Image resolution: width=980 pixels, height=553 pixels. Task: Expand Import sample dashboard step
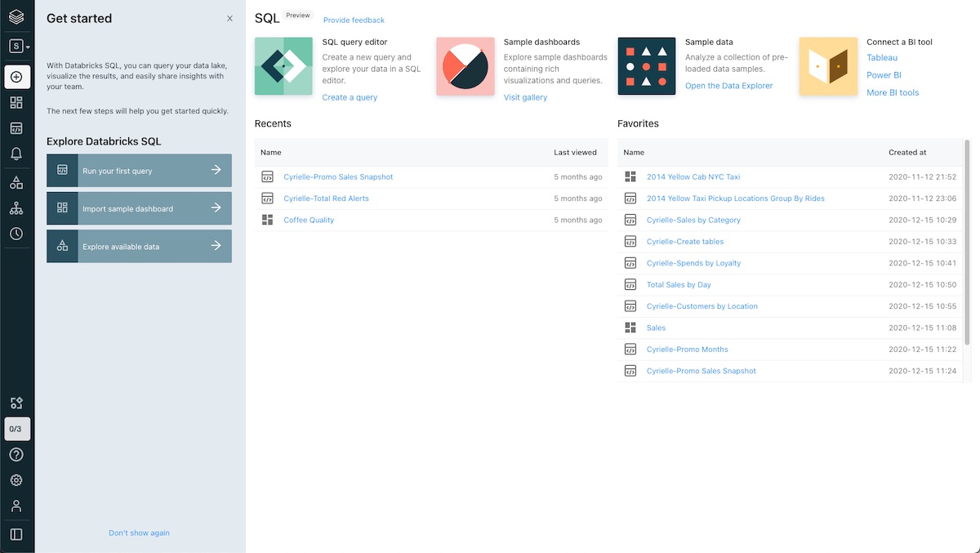(x=139, y=208)
